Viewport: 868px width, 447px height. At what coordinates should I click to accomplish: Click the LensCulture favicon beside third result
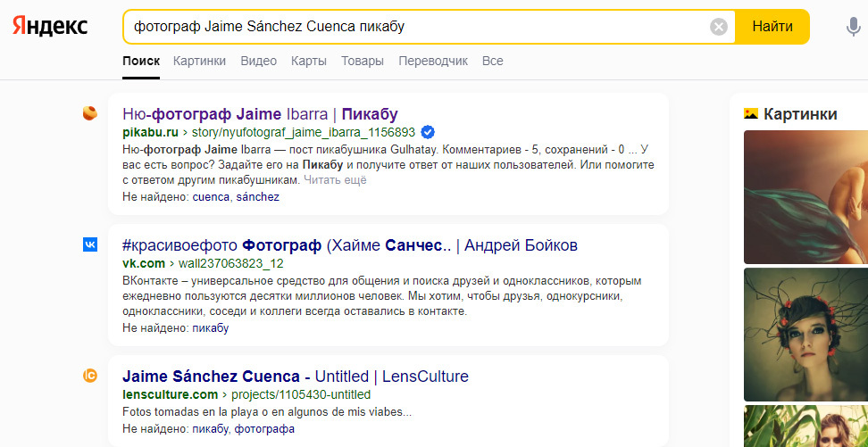tap(90, 376)
